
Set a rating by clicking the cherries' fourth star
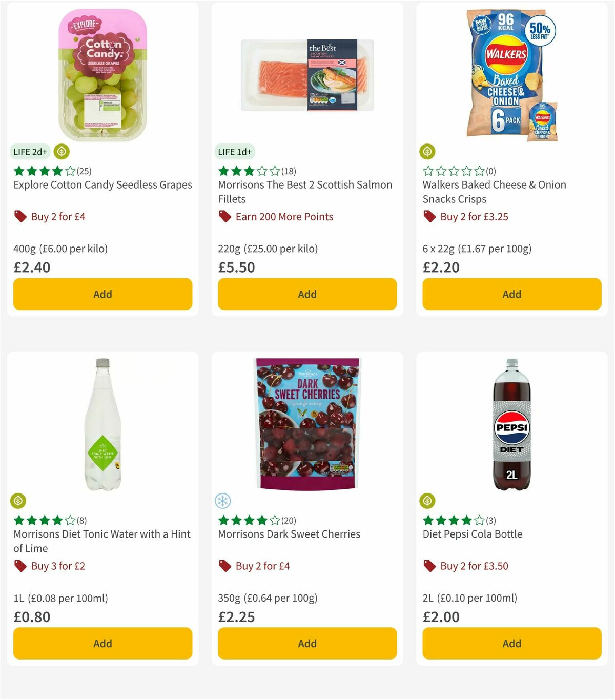[x=261, y=520]
